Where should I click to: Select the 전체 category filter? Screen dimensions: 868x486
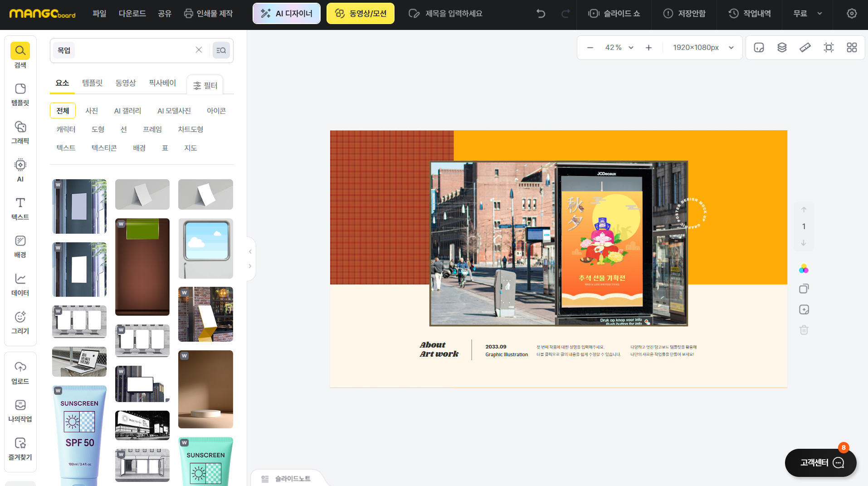coord(63,111)
